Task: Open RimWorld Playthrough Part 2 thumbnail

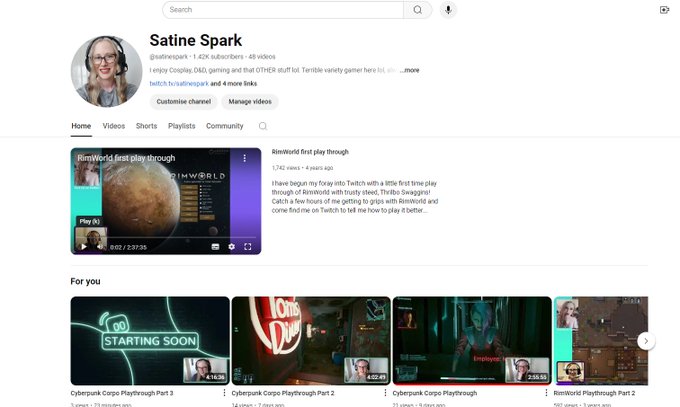Action: click(601, 341)
